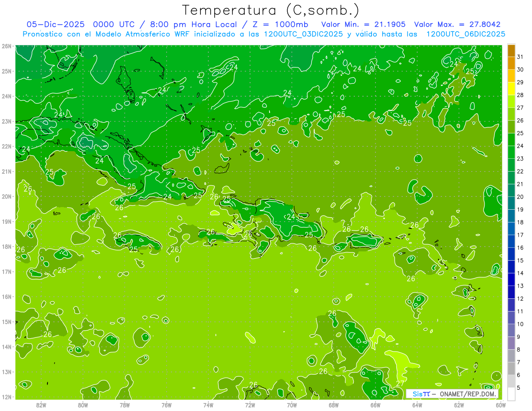Click the 23N latitude axis label

coord(7,121)
